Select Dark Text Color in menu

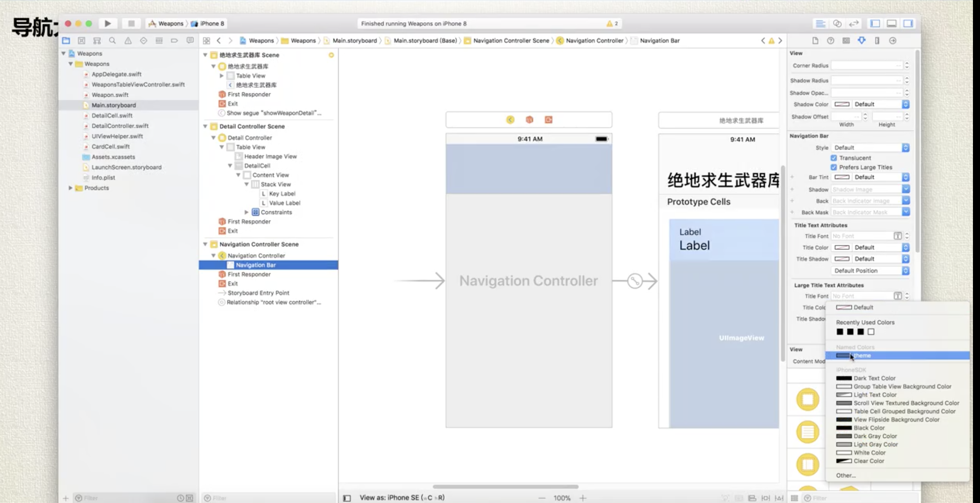tap(898, 378)
